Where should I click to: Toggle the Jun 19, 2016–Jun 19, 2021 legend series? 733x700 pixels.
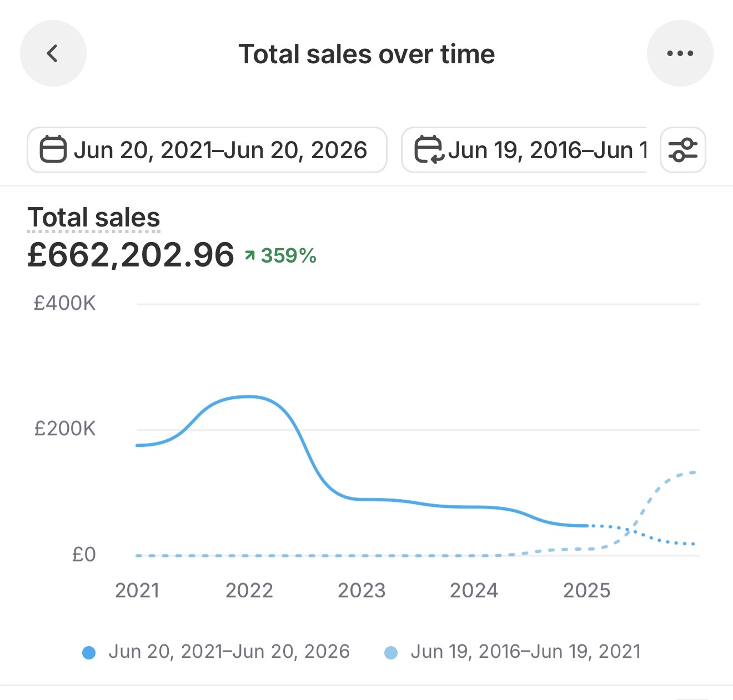tap(513, 652)
